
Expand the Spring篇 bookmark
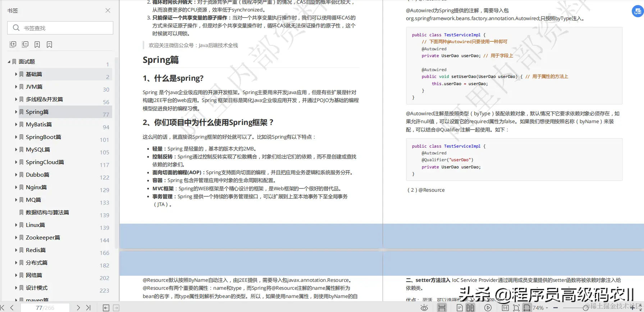click(16, 112)
